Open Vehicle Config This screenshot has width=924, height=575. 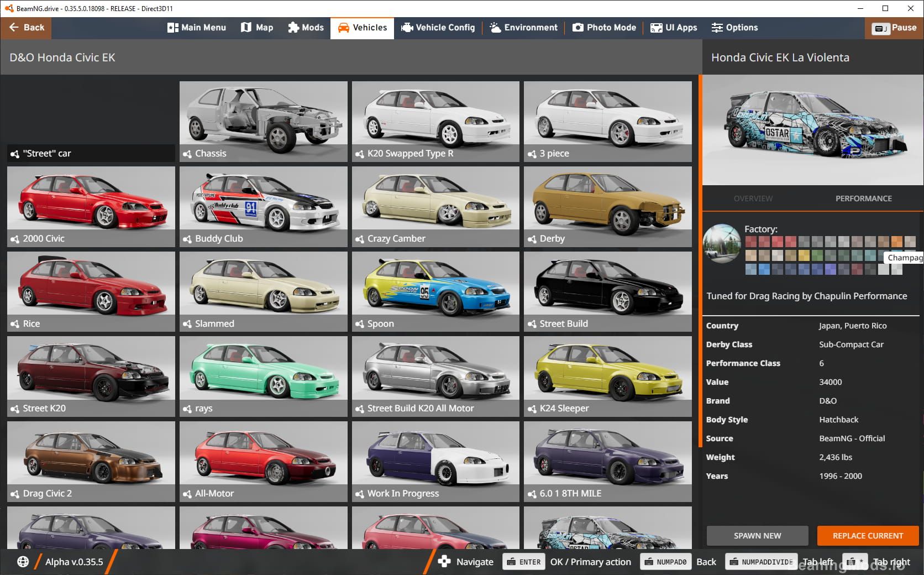tap(438, 28)
